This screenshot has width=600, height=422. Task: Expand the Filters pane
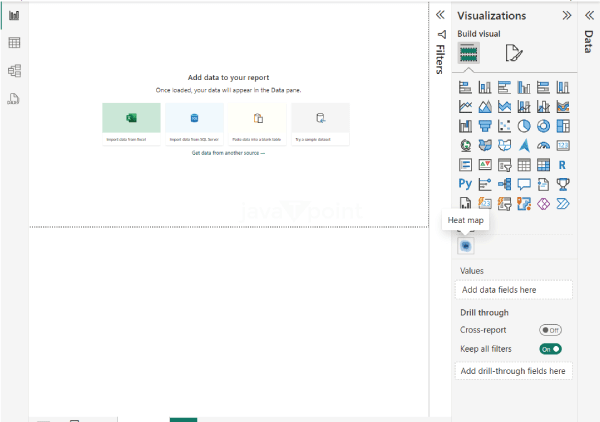pyautogui.click(x=440, y=15)
